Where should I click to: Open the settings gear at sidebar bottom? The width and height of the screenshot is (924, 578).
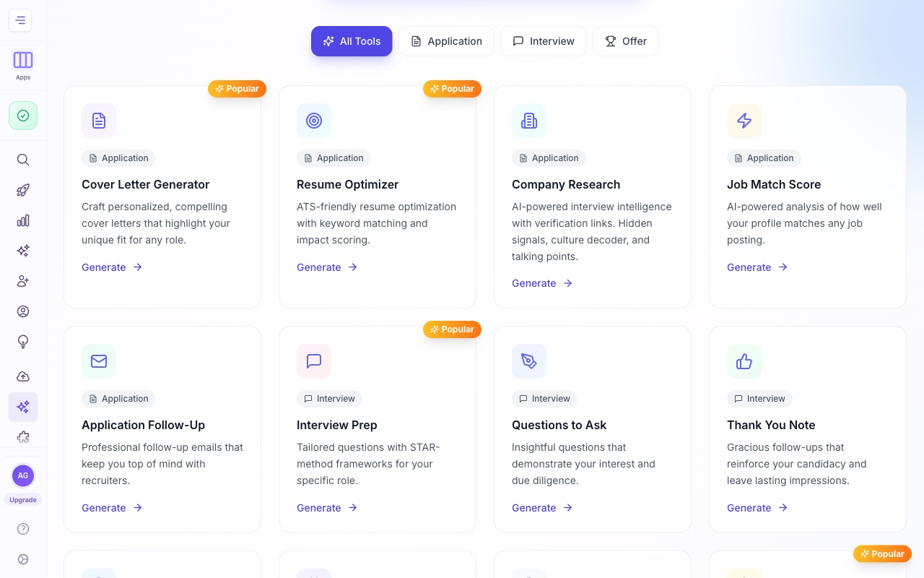click(23, 559)
